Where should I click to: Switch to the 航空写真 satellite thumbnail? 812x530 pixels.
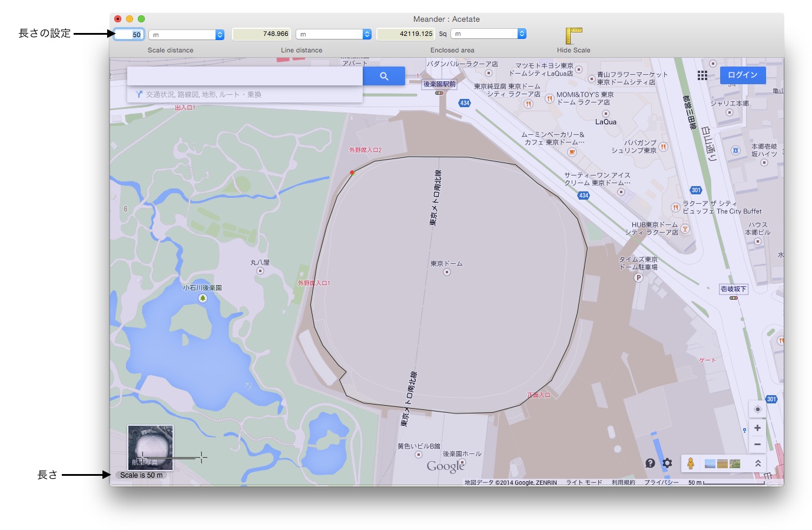pyautogui.click(x=151, y=448)
